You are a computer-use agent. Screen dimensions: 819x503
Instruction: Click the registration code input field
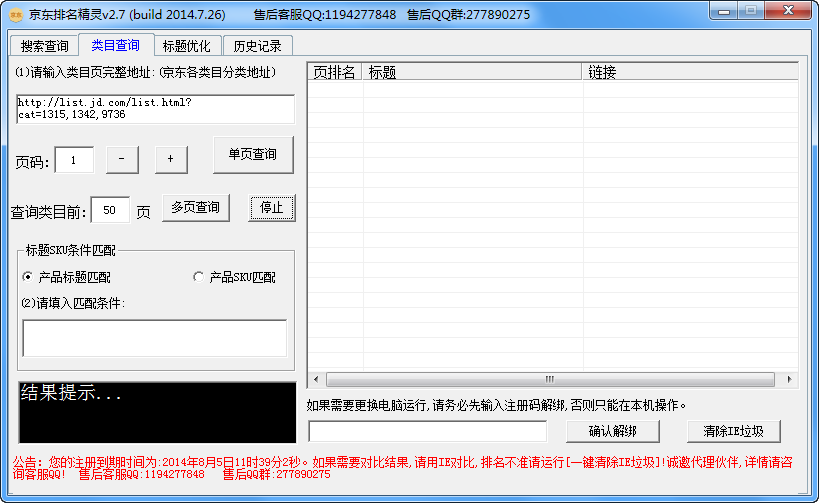point(427,431)
